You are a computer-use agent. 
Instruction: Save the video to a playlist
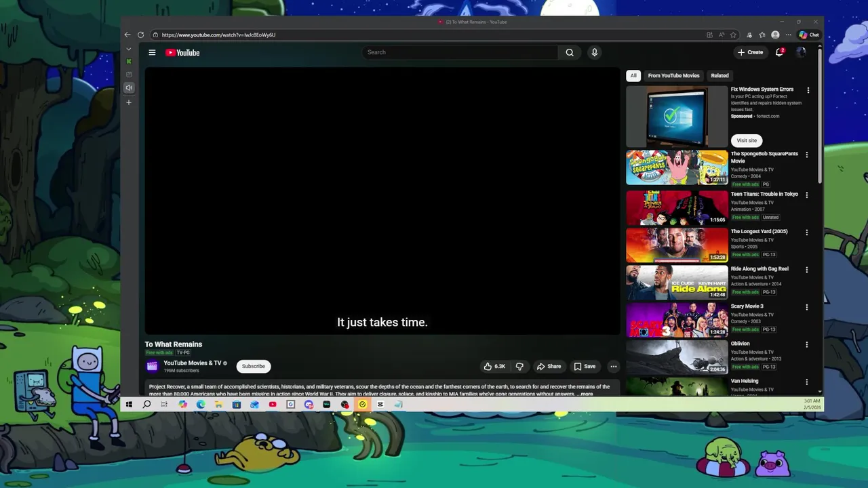[585, 366]
